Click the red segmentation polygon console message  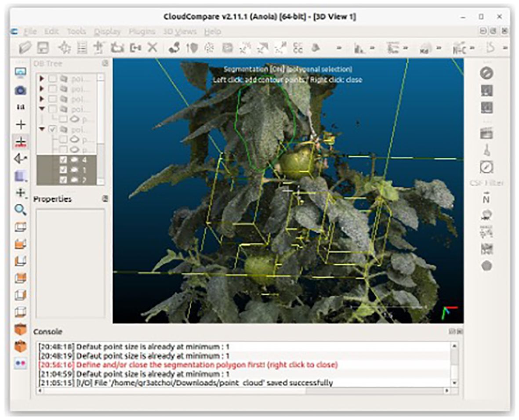188,365
